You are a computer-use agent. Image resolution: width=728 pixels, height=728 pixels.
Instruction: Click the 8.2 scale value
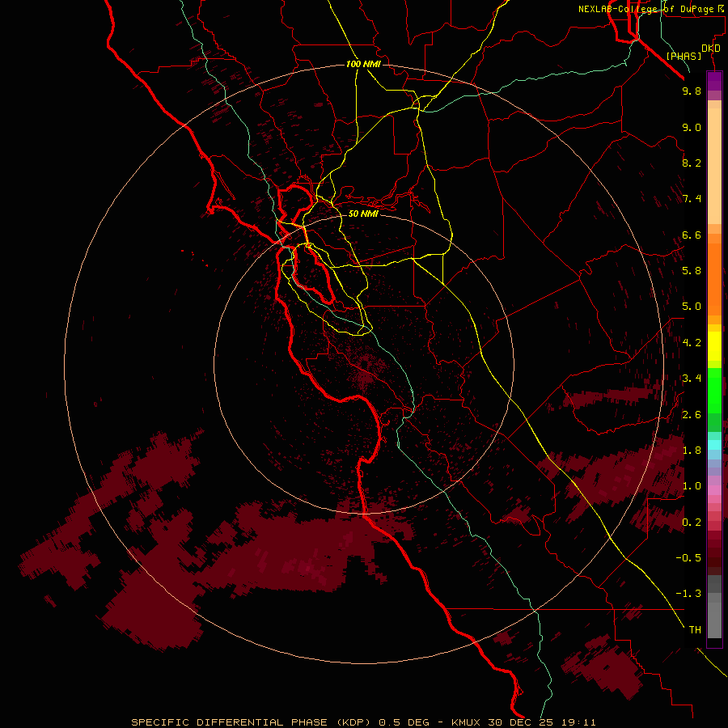point(692,163)
